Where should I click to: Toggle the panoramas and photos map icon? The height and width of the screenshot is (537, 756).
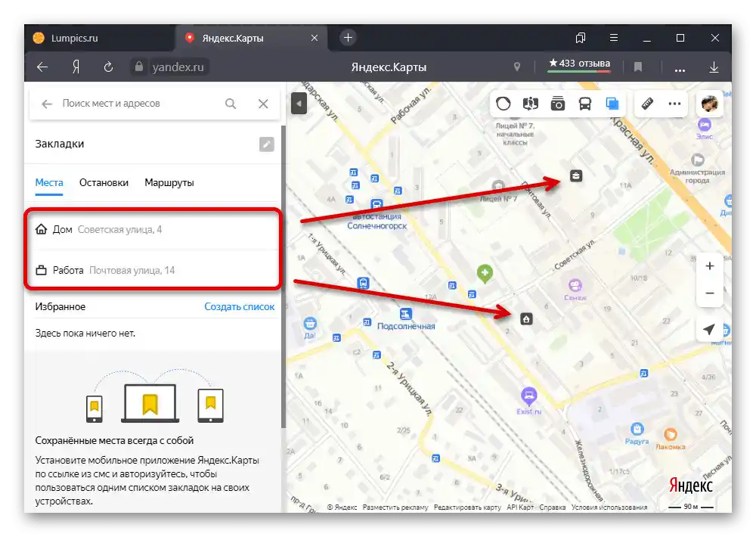point(531,104)
